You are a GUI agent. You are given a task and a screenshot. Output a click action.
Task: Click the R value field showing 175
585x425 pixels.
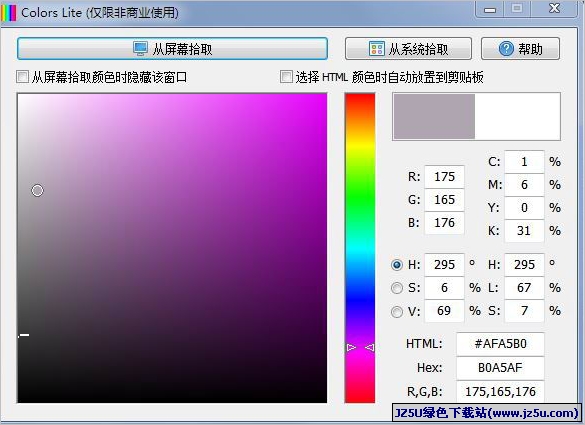pyautogui.click(x=444, y=176)
